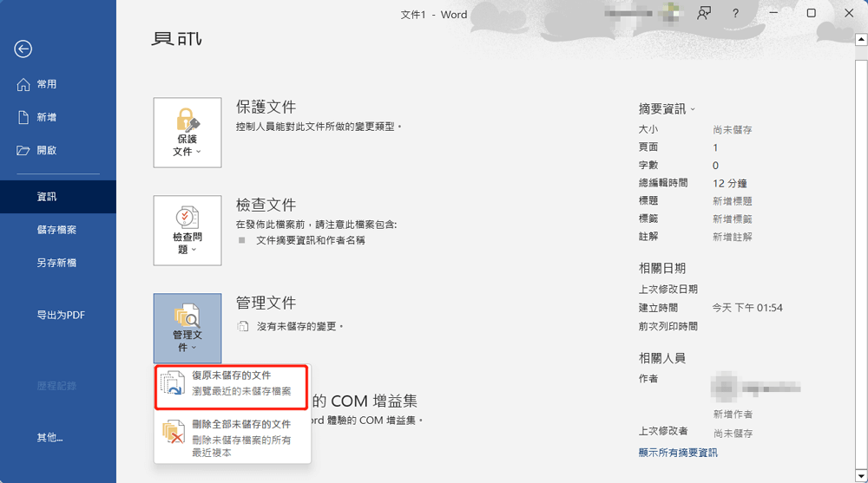Click 新增作者 to add an author
The width and height of the screenshot is (868, 483).
tap(732, 414)
